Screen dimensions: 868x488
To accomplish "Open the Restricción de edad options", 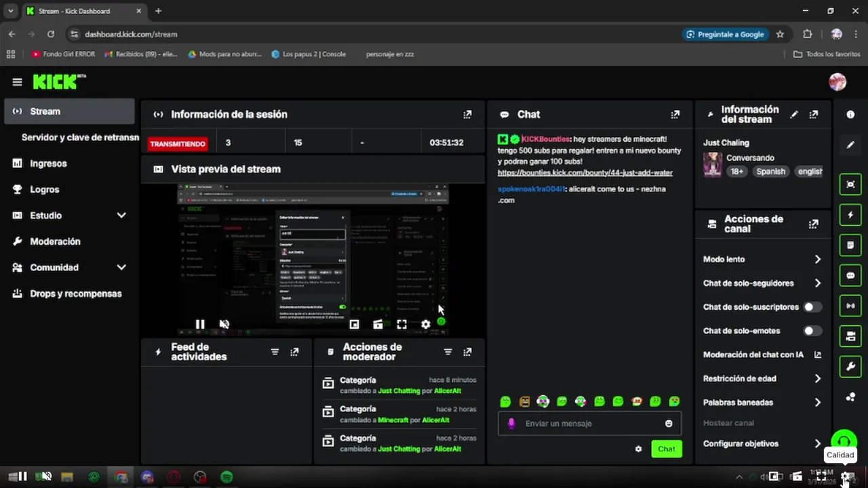I will [x=762, y=379].
